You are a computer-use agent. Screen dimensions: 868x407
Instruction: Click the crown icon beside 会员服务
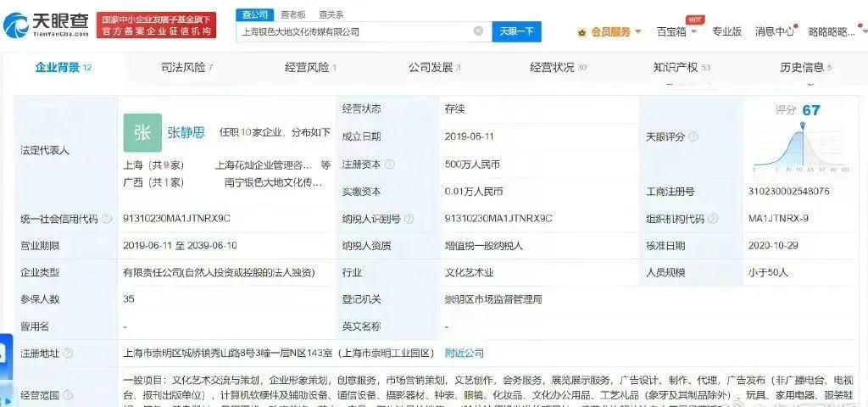(x=582, y=32)
